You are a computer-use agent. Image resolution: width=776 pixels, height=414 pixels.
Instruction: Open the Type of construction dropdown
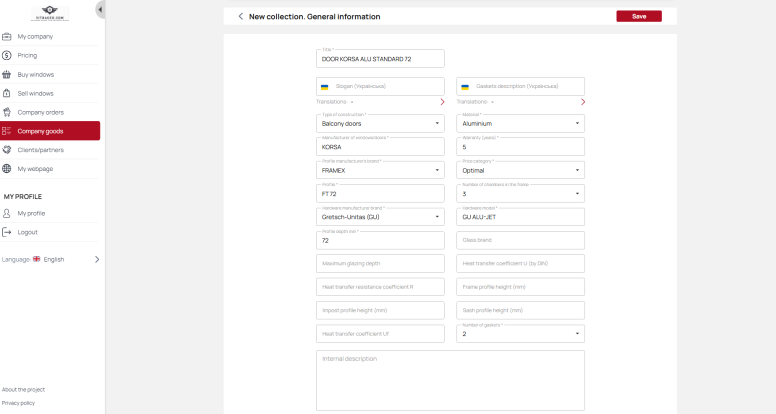pyautogui.click(x=380, y=123)
